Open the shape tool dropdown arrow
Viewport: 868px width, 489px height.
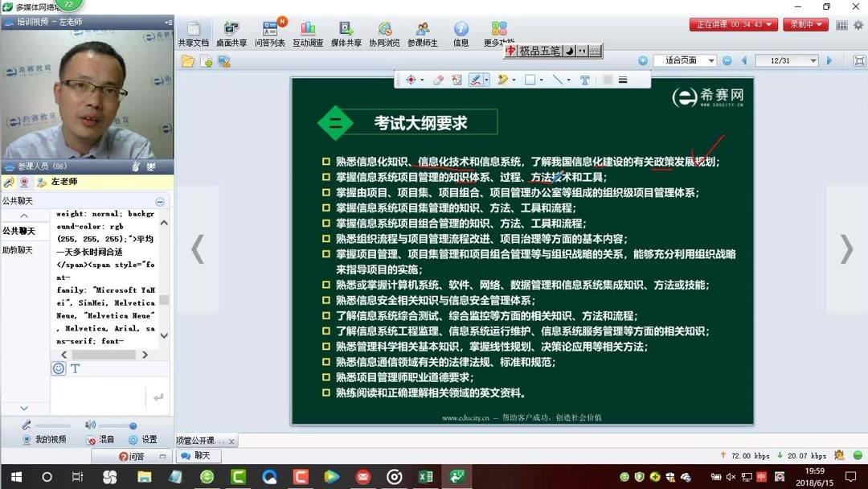(x=541, y=79)
